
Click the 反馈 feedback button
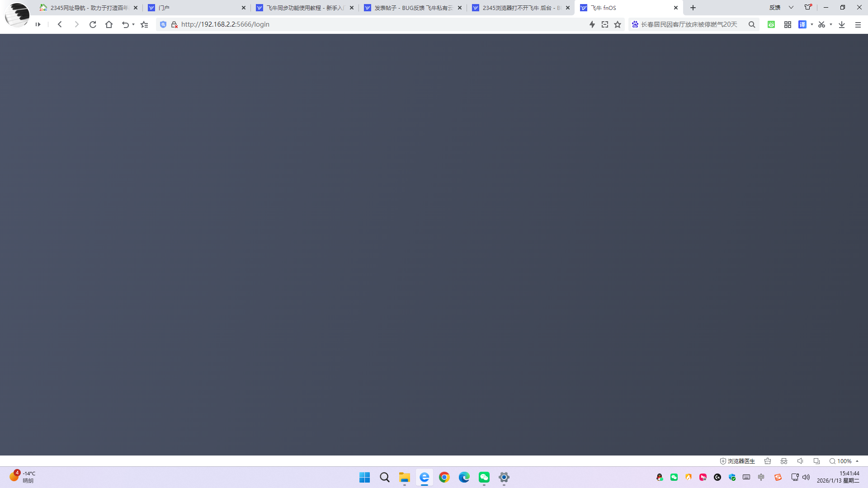[775, 8]
